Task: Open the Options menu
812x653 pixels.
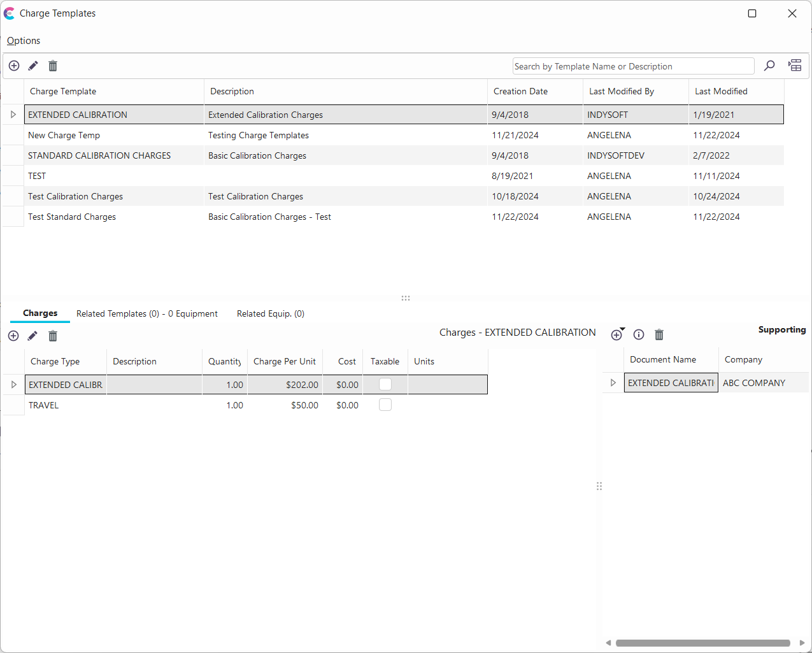Action: click(x=24, y=41)
